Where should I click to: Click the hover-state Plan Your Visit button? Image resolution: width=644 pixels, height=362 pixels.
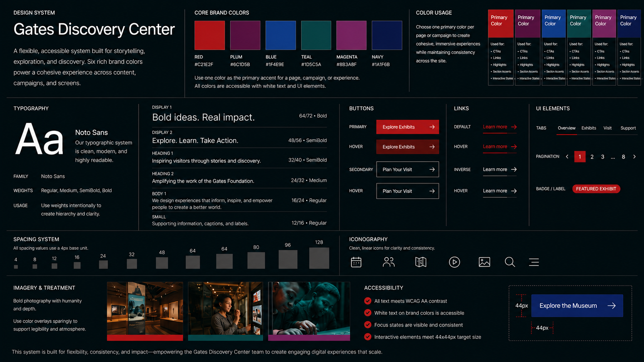(408, 191)
